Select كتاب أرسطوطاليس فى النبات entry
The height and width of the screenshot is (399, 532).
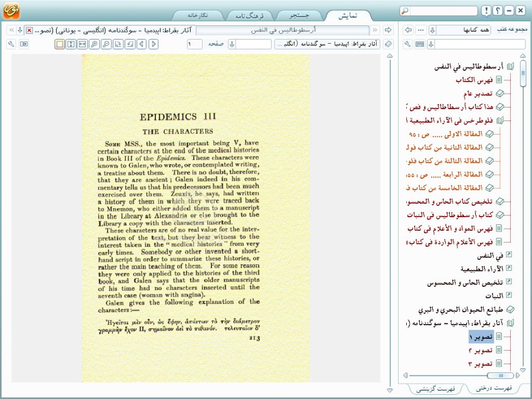click(450, 215)
